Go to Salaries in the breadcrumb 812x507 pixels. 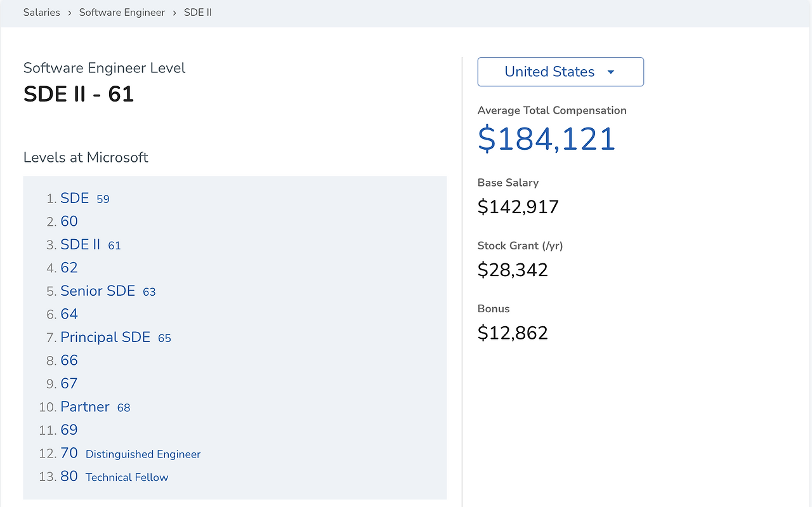coord(42,12)
